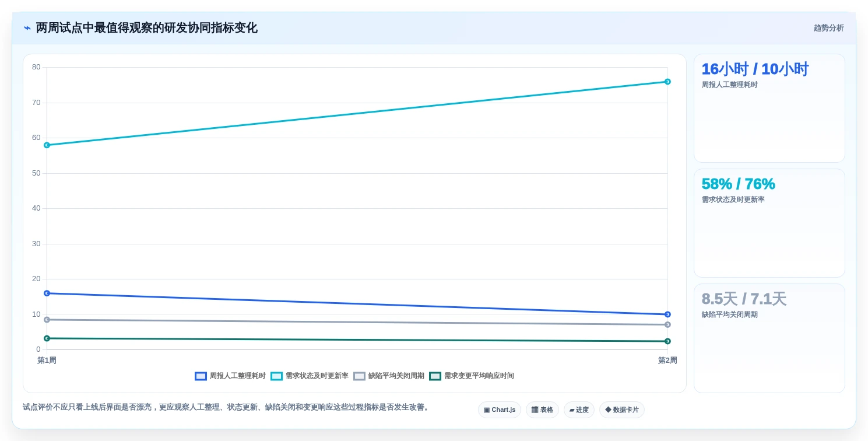Click the week 2 point on gray line

[x=667, y=325]
